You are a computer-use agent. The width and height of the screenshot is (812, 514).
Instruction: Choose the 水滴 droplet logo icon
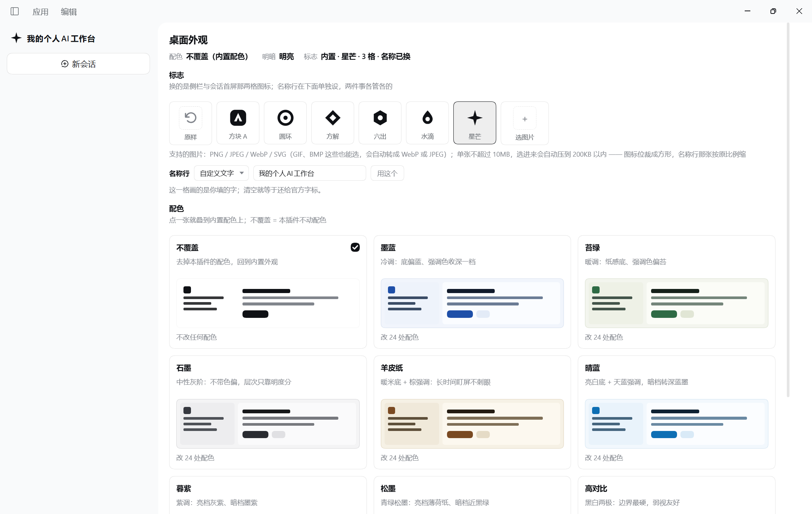(427, 123)
